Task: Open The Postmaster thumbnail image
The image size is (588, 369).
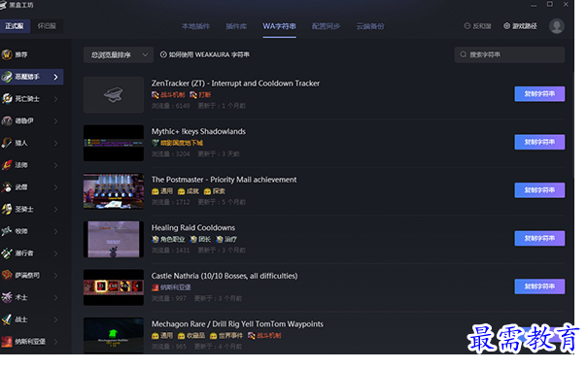Action: tap(114, 191)
